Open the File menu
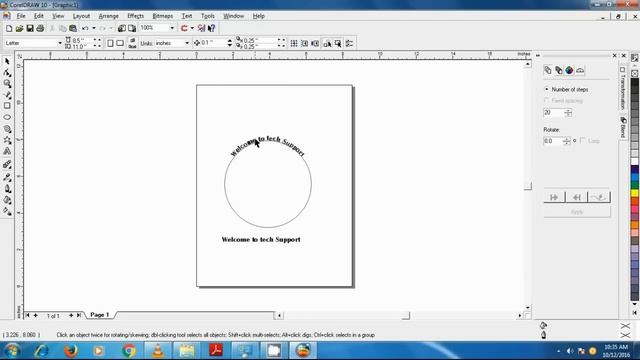 click(21, 16)
